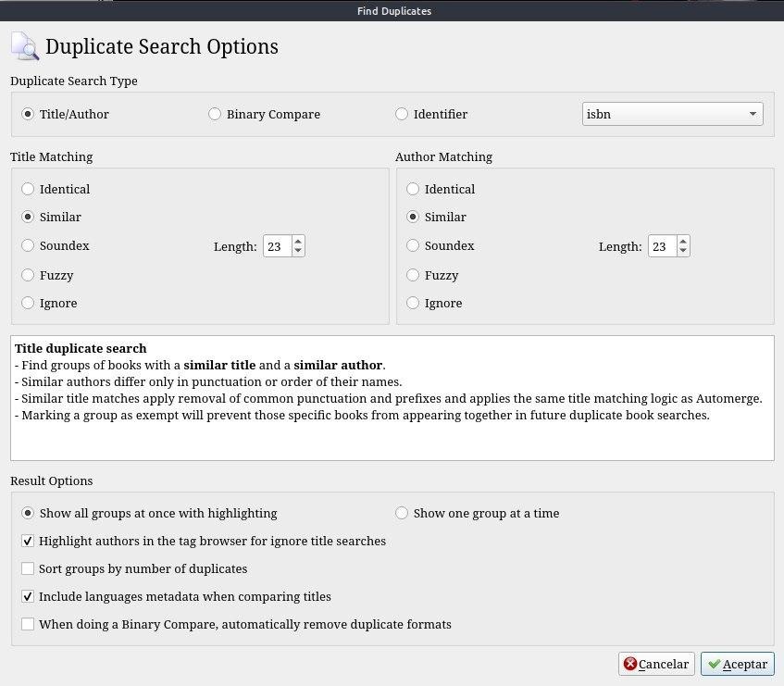Screen dimensions: 784x686
Task: Enable Sort groups by number of duplicates
Action: (134, 568)
